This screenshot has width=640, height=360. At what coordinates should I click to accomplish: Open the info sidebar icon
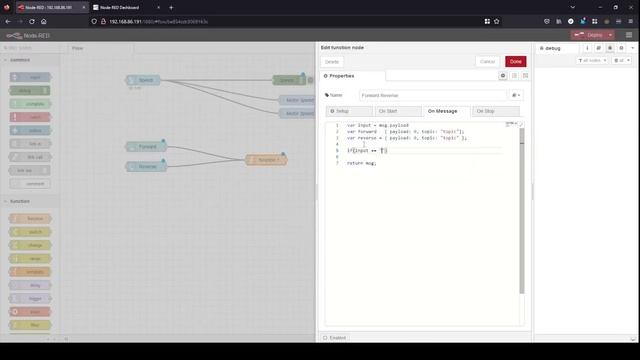point(587,48)
